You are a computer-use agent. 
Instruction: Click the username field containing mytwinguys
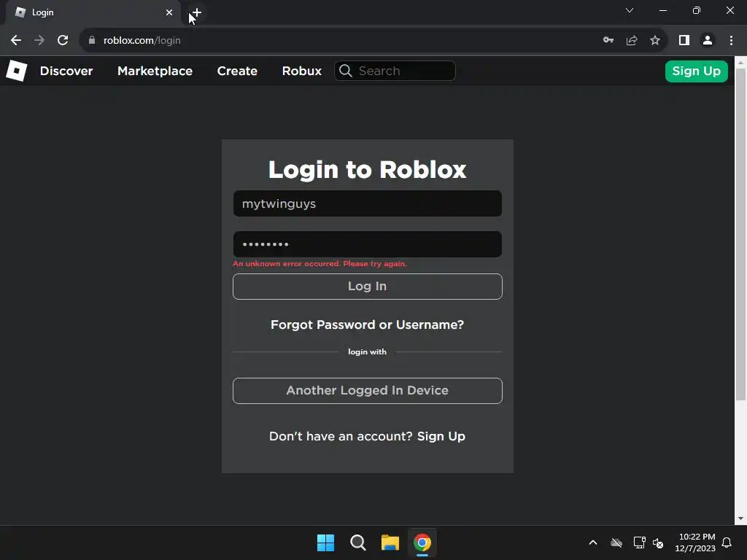368,203
